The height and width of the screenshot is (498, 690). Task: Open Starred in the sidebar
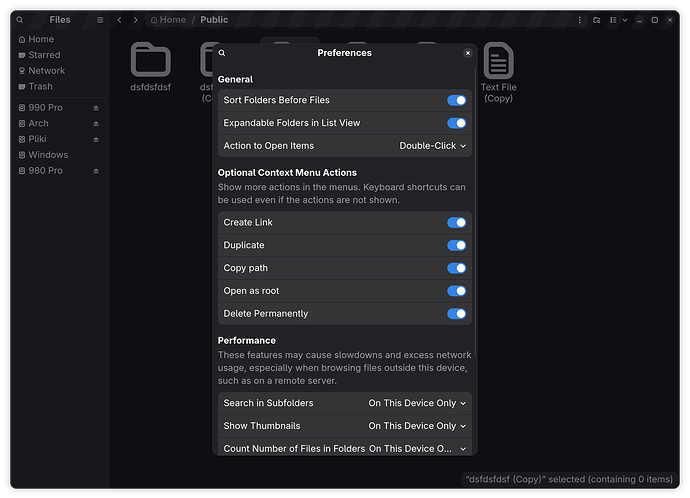(59, 55)
